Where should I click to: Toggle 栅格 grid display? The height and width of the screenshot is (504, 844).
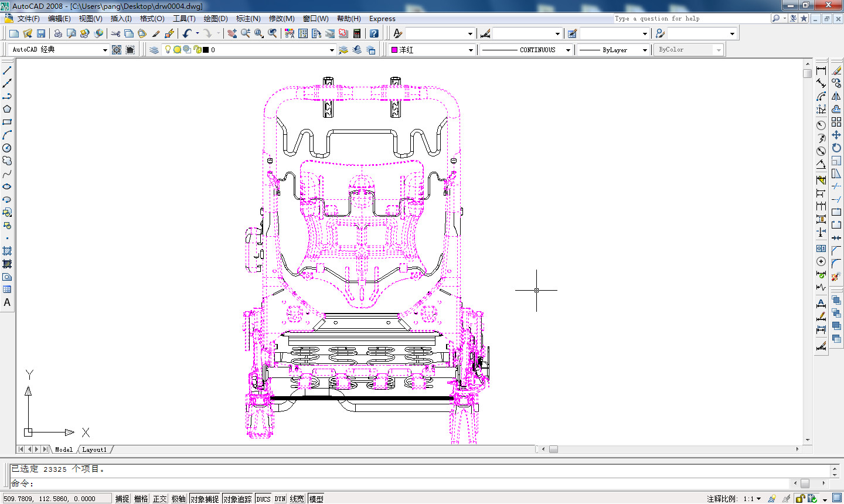141,499
